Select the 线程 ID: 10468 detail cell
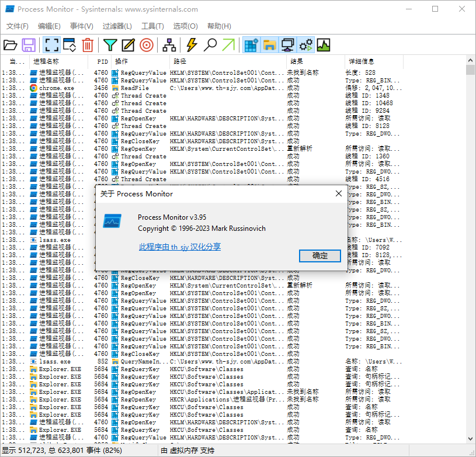 click(369, 103)
